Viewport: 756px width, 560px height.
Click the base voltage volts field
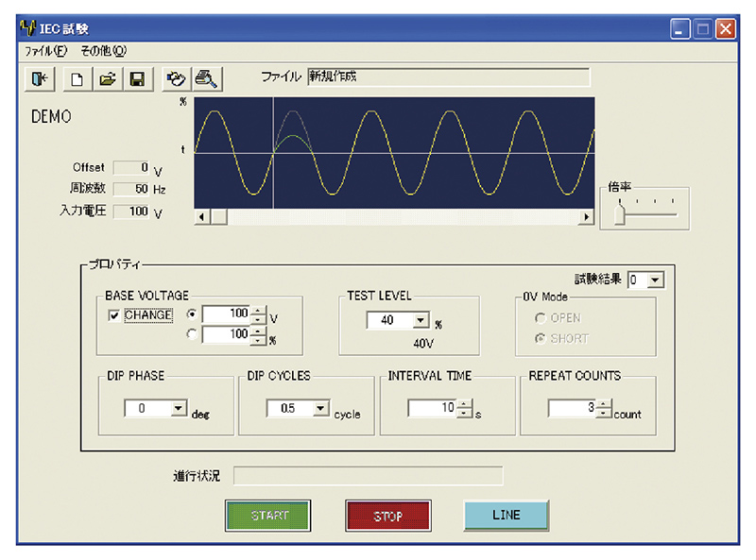[x=227, y=314]
